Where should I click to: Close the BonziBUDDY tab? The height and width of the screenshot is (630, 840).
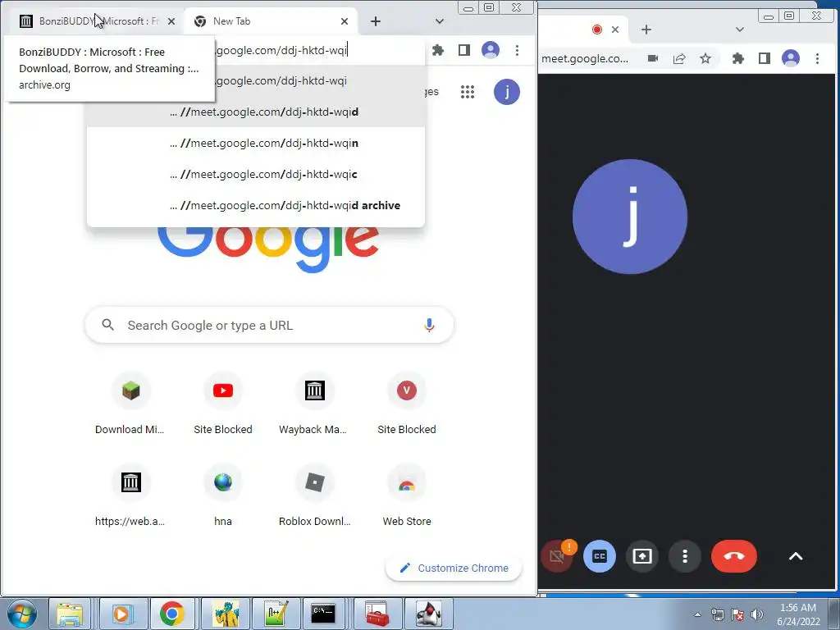(x=171, y=21)
